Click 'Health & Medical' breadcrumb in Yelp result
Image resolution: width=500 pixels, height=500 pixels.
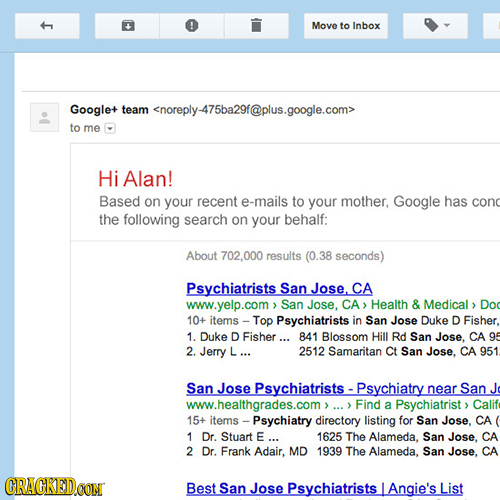coord(420,305)
